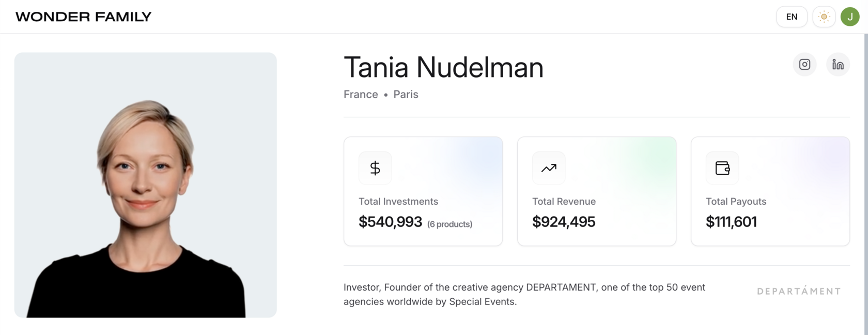Click the wallet payouts icon
Screen dimensions: 868x335
click(x=722, y=168)
